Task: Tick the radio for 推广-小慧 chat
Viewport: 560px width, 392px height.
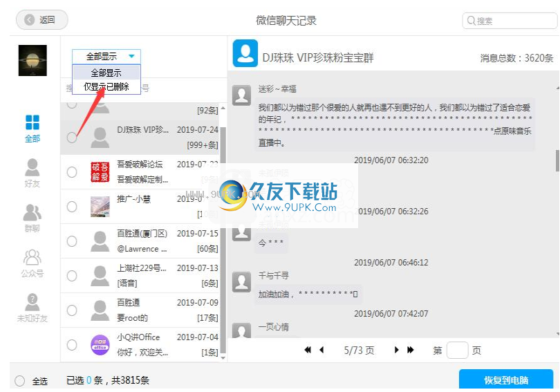Action: tap(72, 207)
